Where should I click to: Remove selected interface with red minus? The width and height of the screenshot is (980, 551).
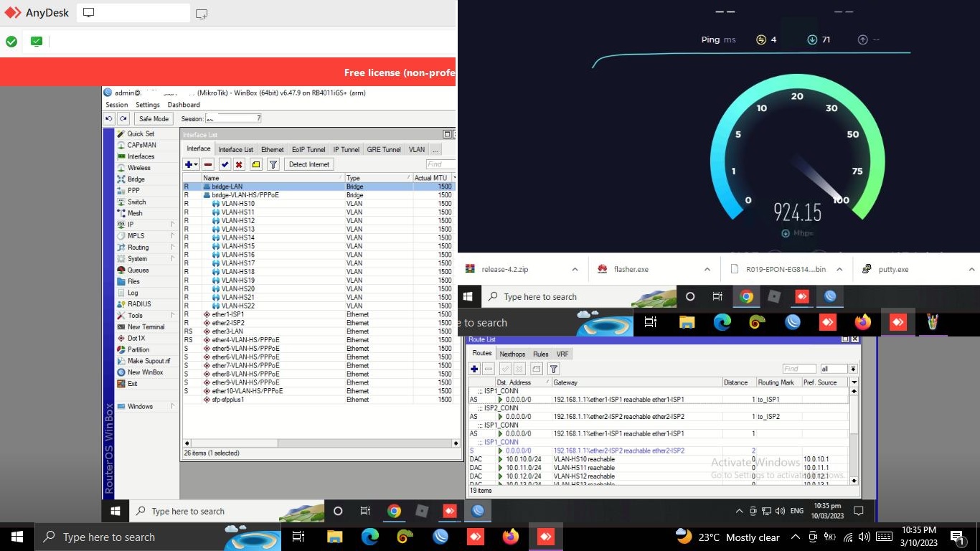[x=208, y=164]
